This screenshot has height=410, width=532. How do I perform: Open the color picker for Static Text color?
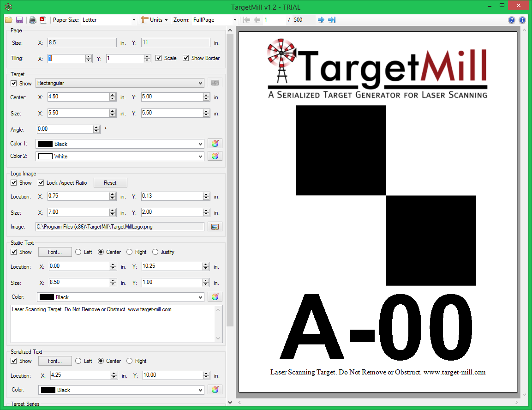[215, 297]
